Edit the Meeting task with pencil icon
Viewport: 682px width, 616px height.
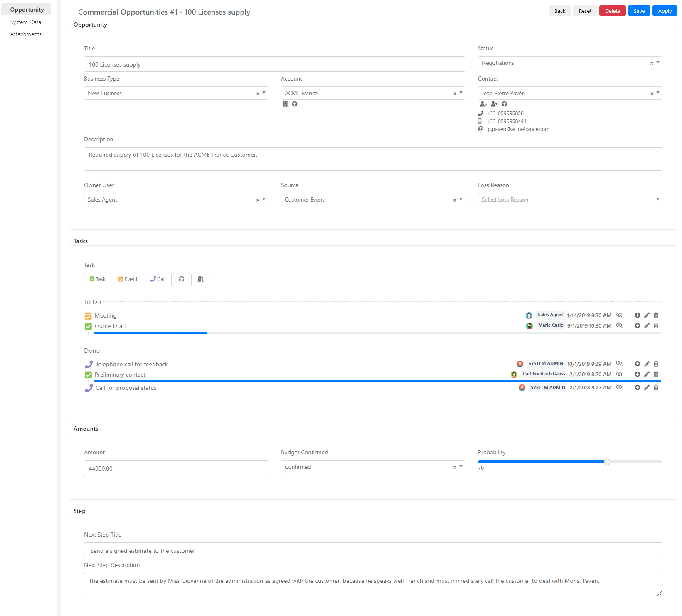pos(647,315)
